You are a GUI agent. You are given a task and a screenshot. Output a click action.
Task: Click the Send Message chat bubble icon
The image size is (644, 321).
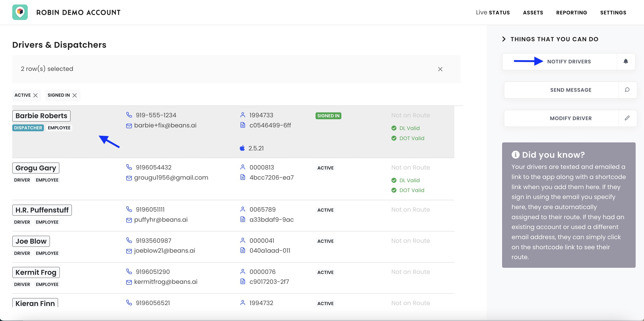tap(627, 90)
